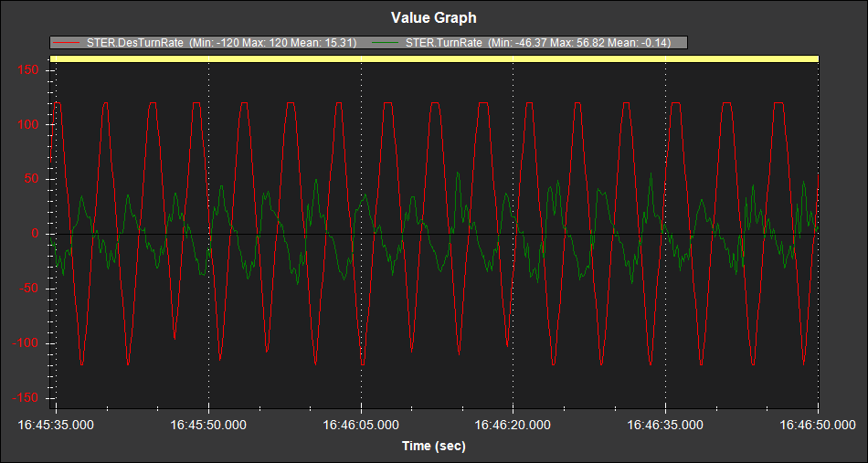Click the -150 y-axis label

tap(25, 398)
